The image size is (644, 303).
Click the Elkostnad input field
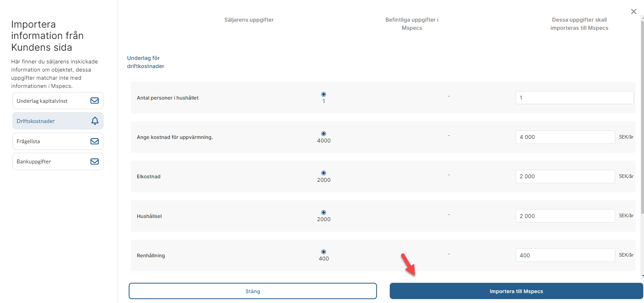[565, 176]
